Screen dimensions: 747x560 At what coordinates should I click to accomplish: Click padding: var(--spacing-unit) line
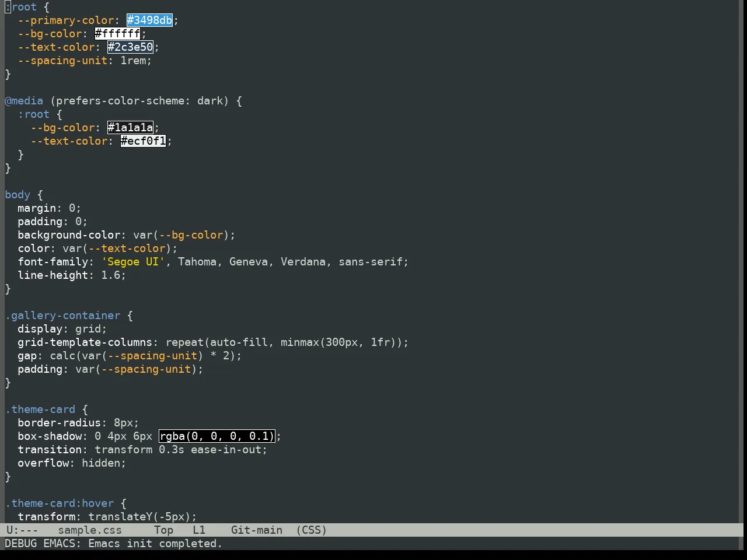(110, 369)
